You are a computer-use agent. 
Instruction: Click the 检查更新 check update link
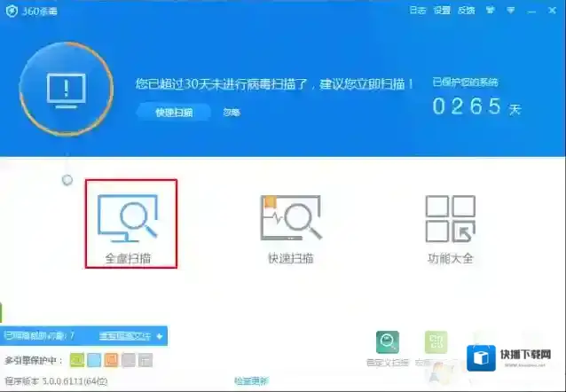250,381
